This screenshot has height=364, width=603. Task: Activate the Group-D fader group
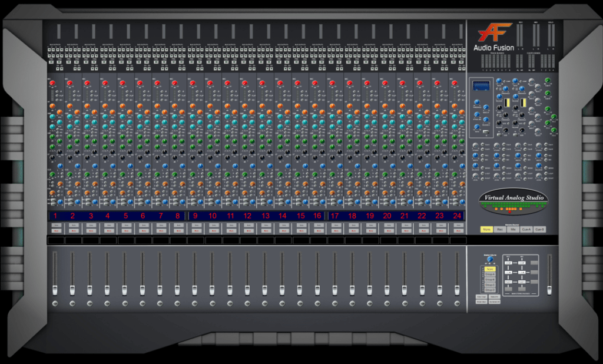click(x=490, y=290)
